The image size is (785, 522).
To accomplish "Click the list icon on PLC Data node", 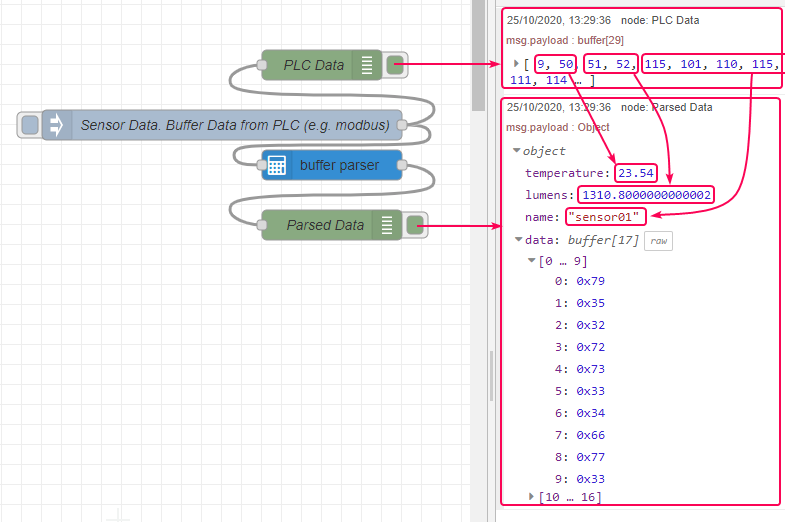I will coord(366,65).
